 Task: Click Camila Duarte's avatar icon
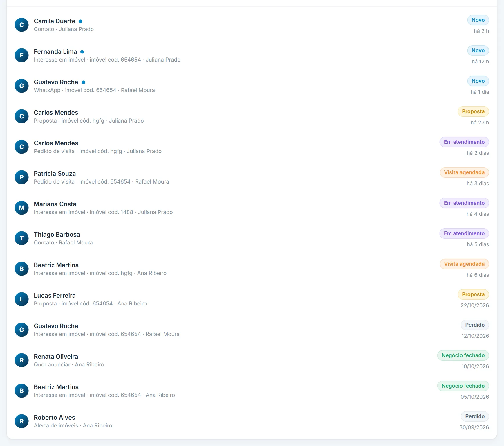coord(21,25)
